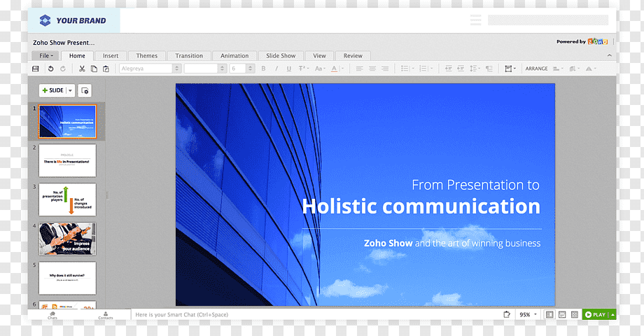Collapse the ribbon with the chevron
The image size is (644, 336).
(610, 55)
